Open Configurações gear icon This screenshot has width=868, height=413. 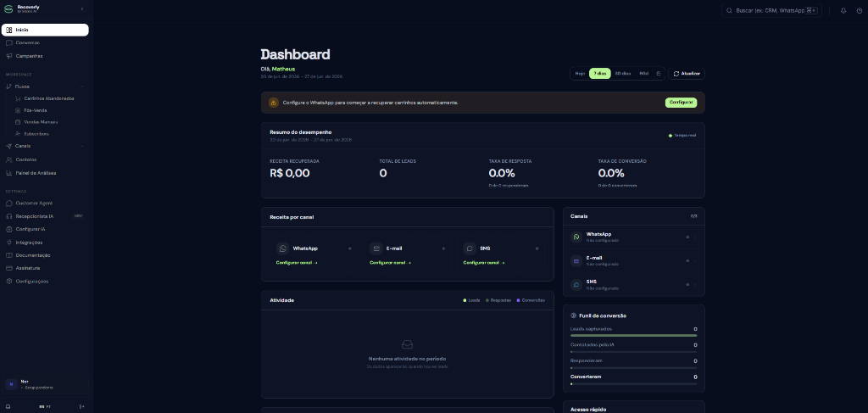8,282
